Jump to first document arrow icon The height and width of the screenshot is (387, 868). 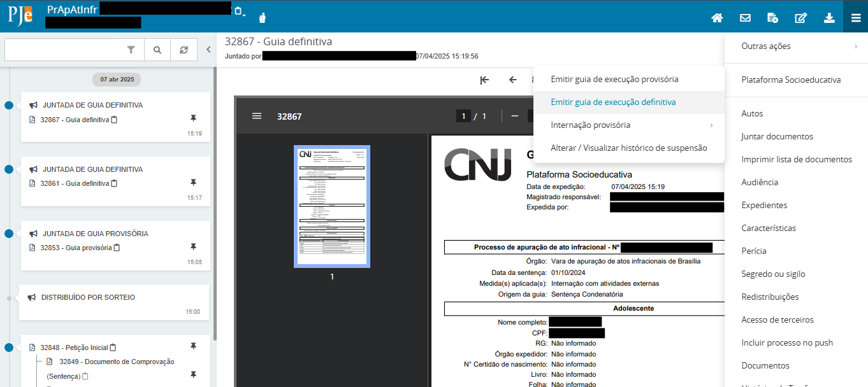coord(484,80)
